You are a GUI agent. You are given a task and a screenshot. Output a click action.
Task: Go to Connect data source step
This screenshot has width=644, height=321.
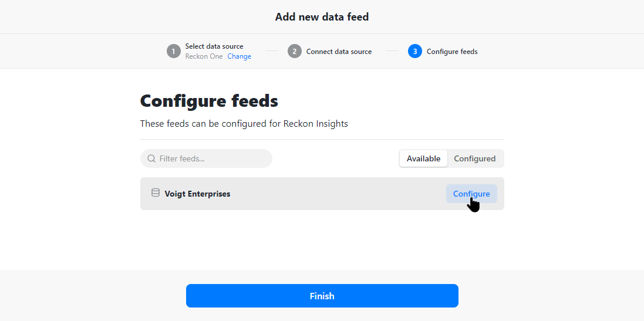click(x=339, y=52)
